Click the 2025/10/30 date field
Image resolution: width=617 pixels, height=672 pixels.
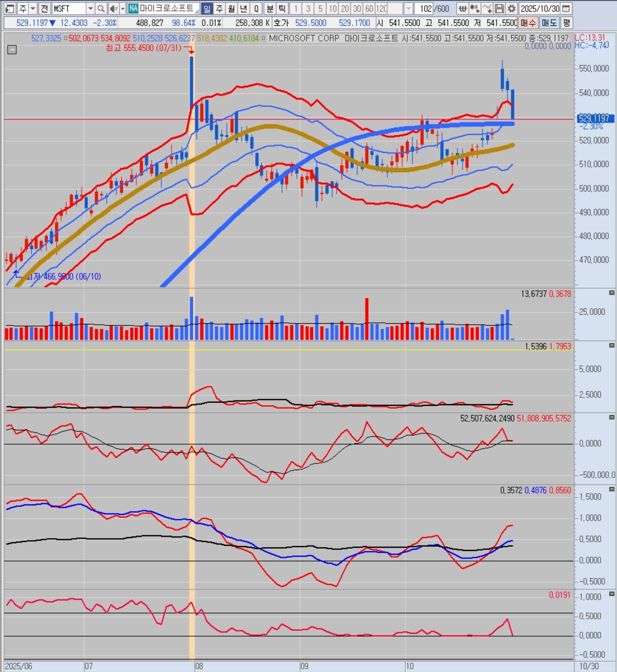pyautogui.click(x=540, y=8)
